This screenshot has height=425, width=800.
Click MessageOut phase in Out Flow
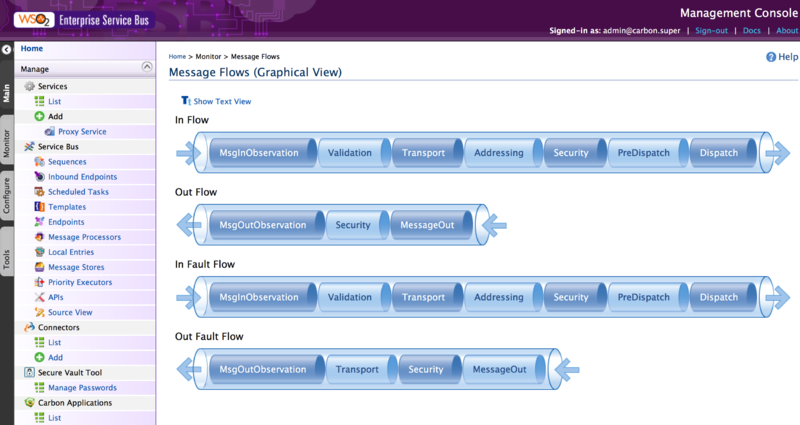427,225
